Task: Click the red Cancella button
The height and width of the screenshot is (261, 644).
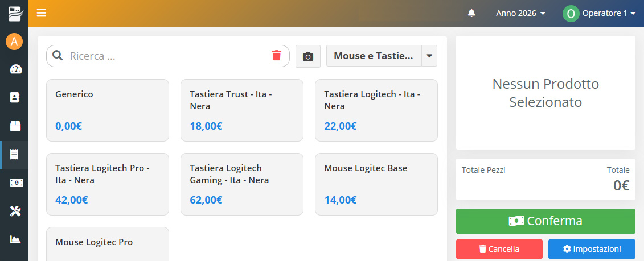Action: 499,249
